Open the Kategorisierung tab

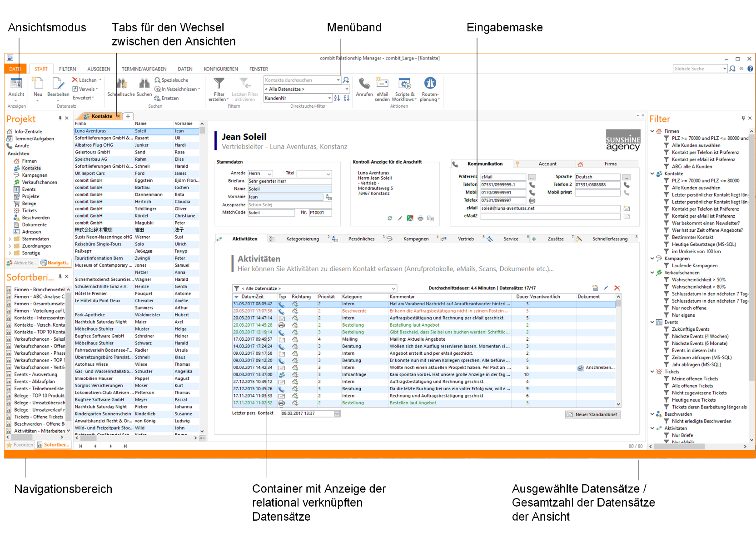click(302, 239)
